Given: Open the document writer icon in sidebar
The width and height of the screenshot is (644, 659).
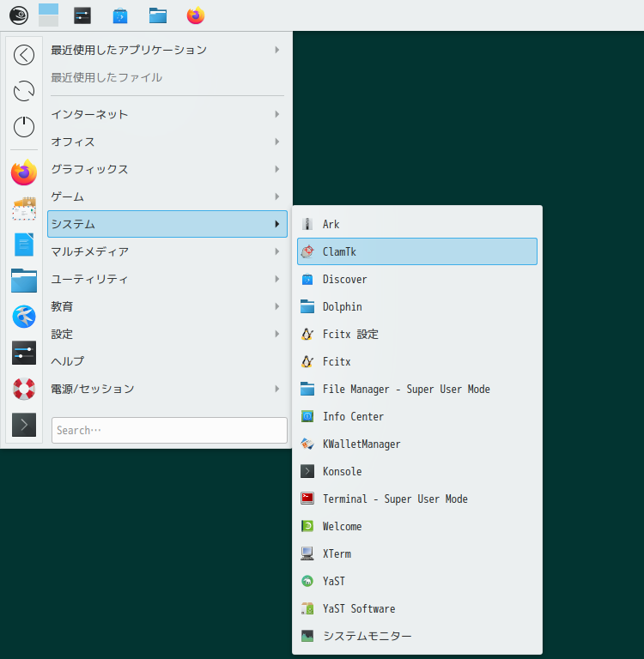Looking at the screenshot, I should pyautogui.click(x=24, y=245).
